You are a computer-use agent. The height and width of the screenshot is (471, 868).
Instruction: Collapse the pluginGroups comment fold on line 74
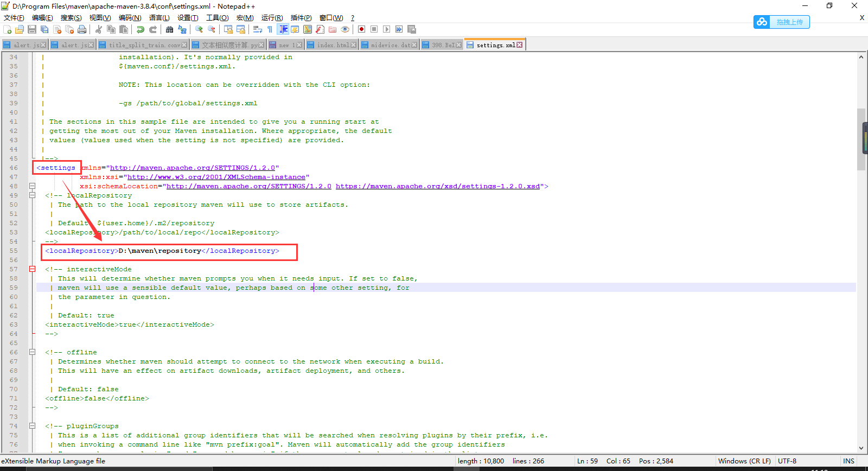[32, 426]
